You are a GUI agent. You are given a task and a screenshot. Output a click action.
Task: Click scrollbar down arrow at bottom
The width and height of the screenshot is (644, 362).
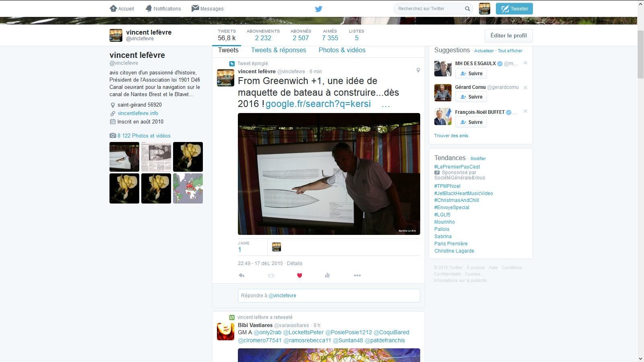[x=640, y=358]
